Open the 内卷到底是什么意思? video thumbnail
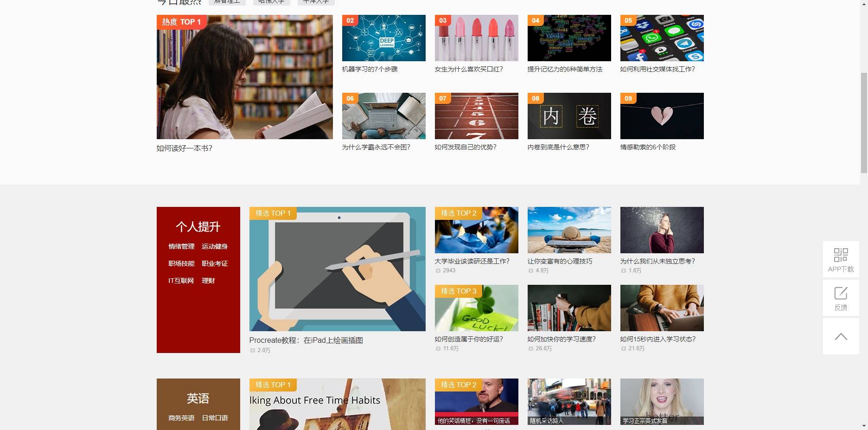Image resolution: width=868 pixels, height=430 pixels. (x=569, y=116)
